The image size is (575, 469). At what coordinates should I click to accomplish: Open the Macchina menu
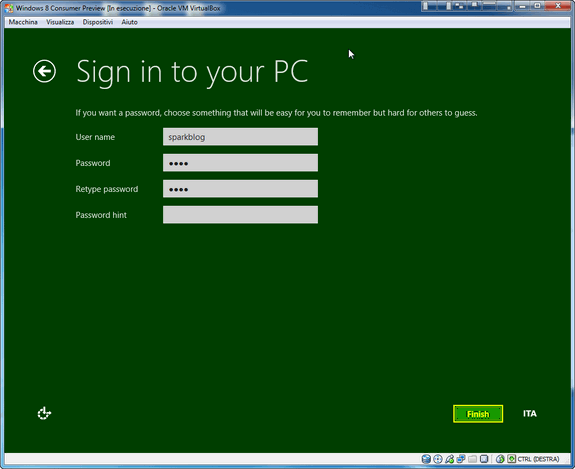click(x=23, y=22)
